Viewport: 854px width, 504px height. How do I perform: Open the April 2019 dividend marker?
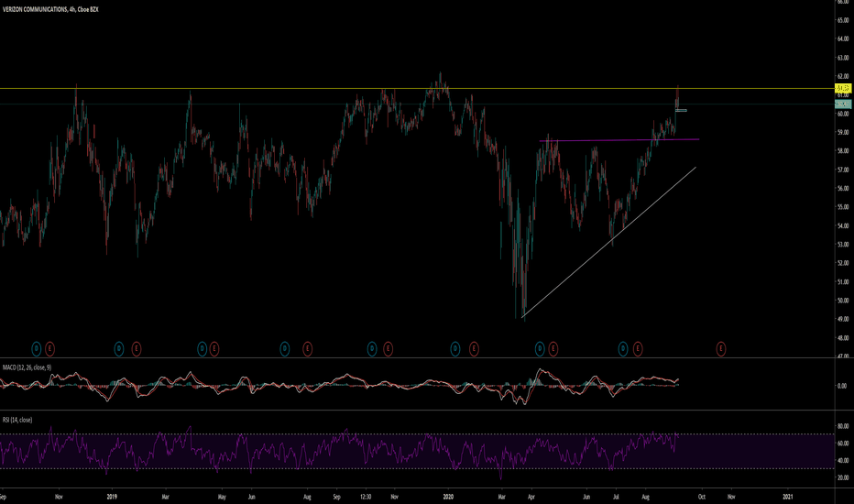pyautogui.click(x=203, y=349)
